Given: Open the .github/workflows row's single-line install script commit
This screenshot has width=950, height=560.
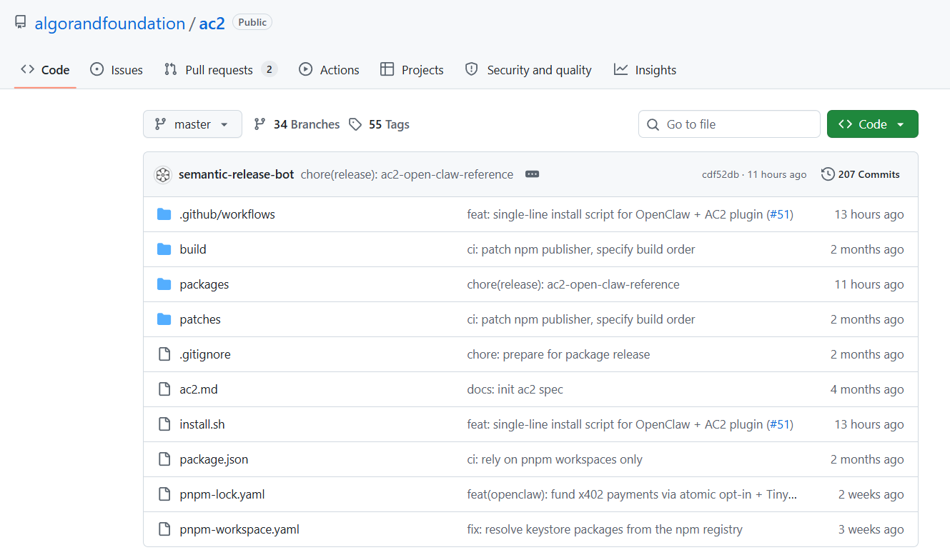Looking at the screenshot, I should click(x=615, y=214).
